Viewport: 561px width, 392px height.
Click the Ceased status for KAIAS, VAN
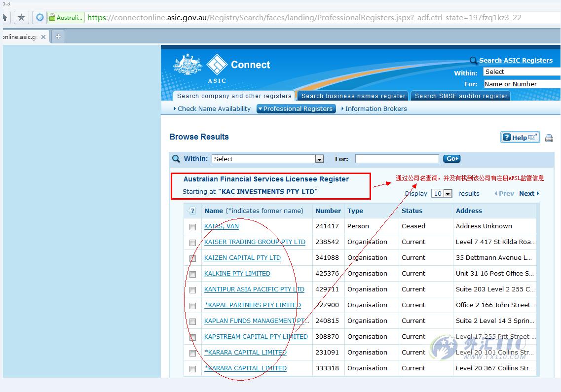point(413,226)
